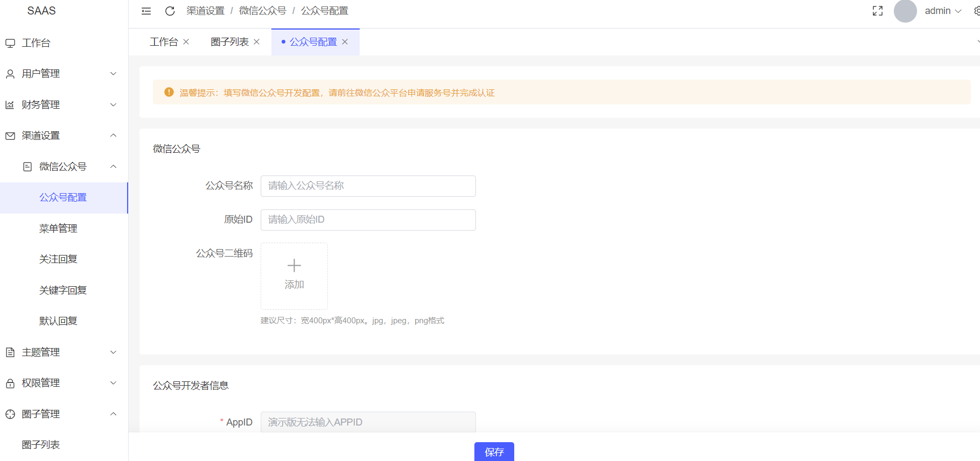Click the 财务管理 chart icon
Screen dimensions: 980x461
tap(10, 105)
